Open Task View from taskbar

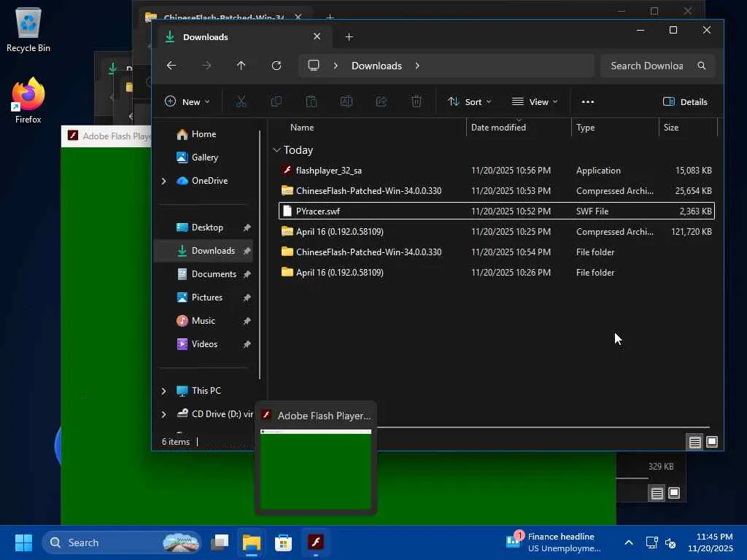220,542
